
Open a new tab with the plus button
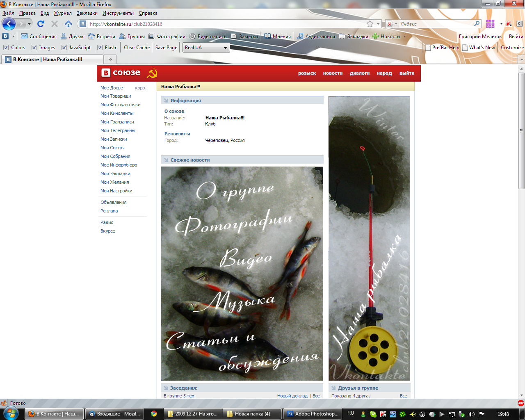[x=110, y=59]
